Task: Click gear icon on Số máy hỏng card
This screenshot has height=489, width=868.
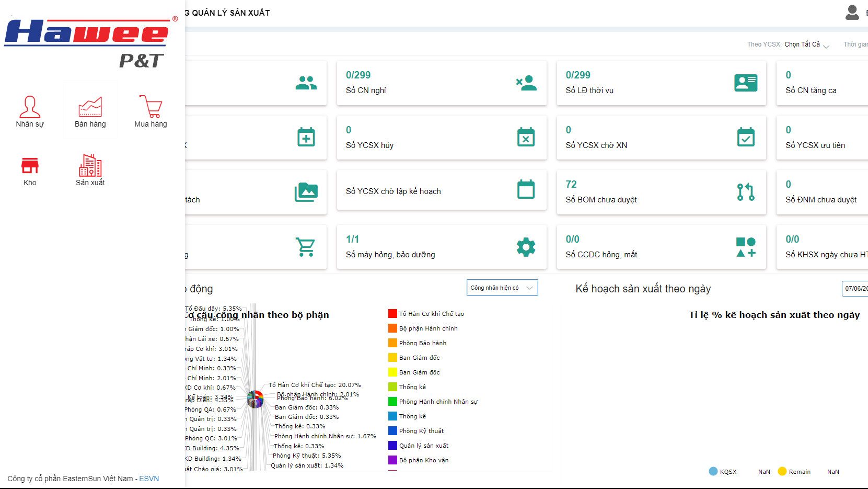Action: pos(526,247)
